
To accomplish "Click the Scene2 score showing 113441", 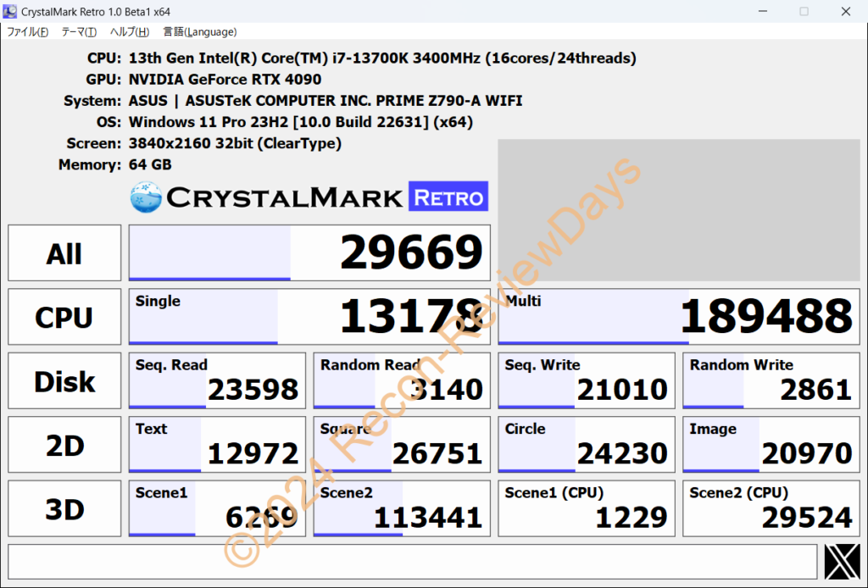I will 401,508.
